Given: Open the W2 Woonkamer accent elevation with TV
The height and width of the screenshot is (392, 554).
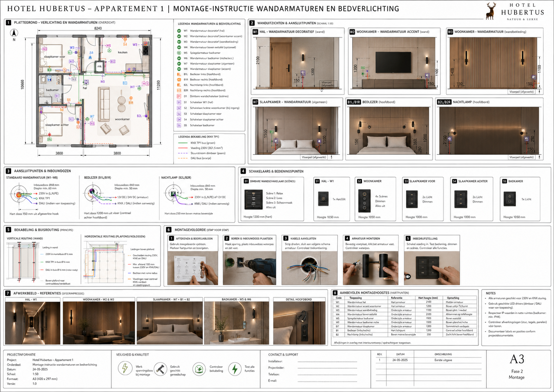Looking at the screenshot, I should point(394,63).
